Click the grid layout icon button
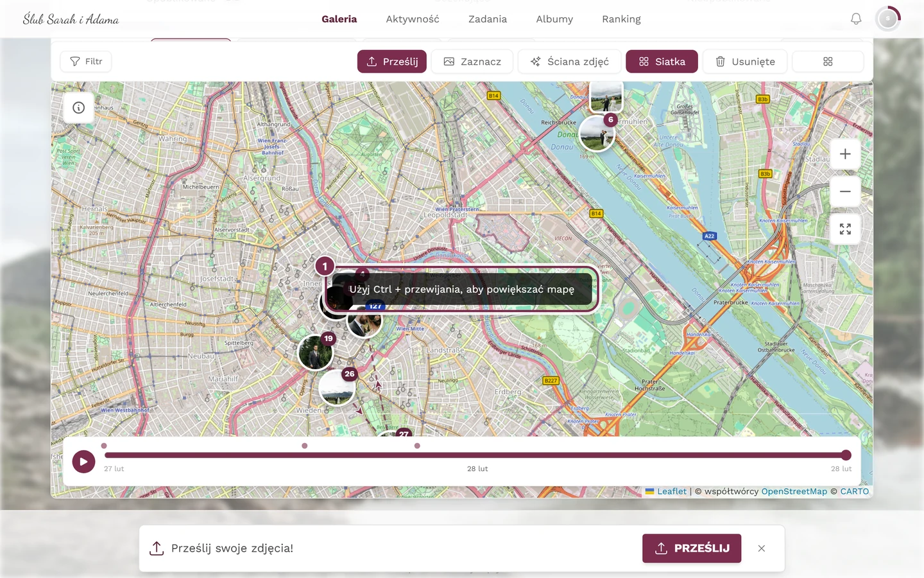The width and height of the screenshot is (924, 578). (x=828, y=62)
